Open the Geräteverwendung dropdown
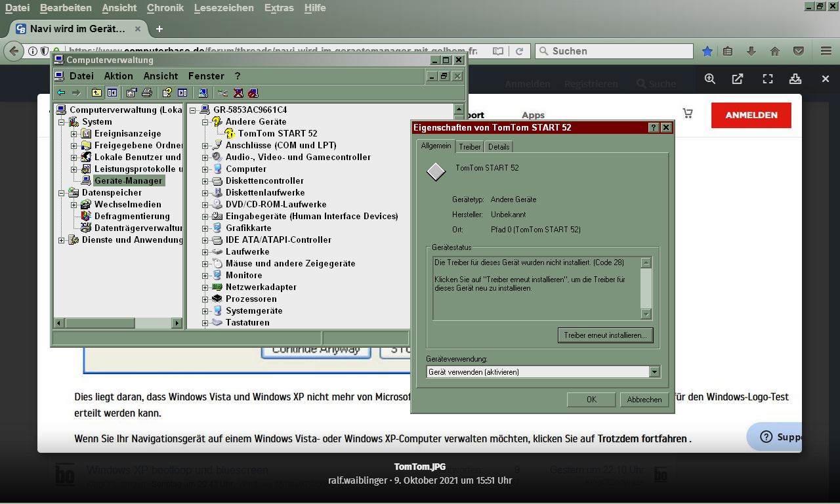This screenshot has width=840, height=504. (x=654, y=372)
